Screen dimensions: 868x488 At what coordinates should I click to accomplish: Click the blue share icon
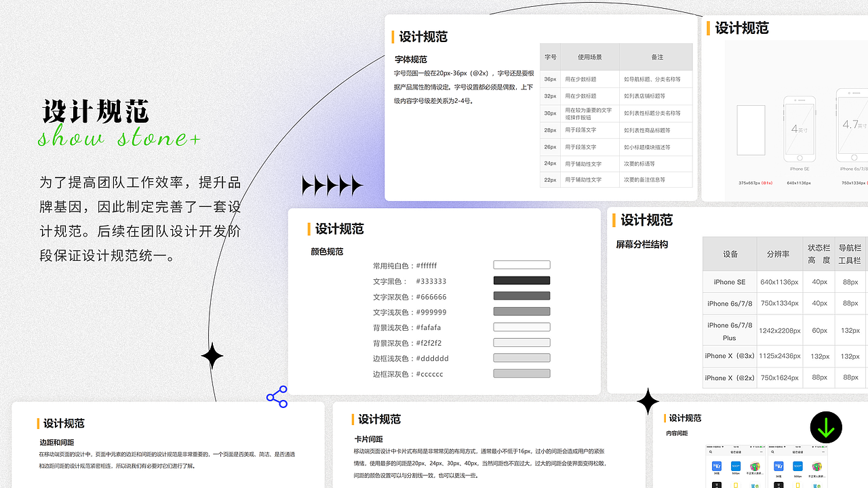click(277, 396)
